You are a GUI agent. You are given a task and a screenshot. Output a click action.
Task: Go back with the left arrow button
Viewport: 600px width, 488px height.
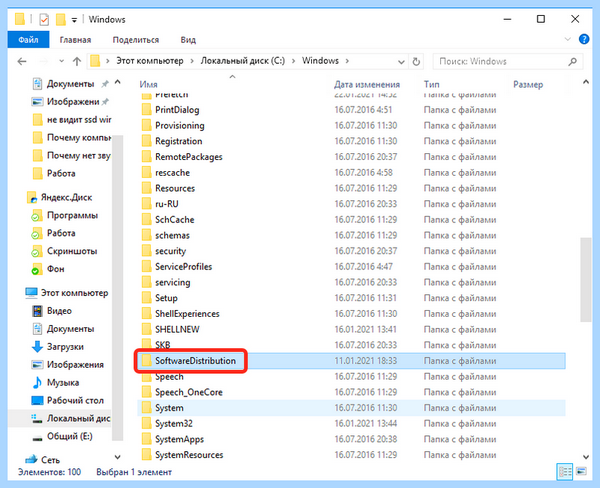coord(22,61)
